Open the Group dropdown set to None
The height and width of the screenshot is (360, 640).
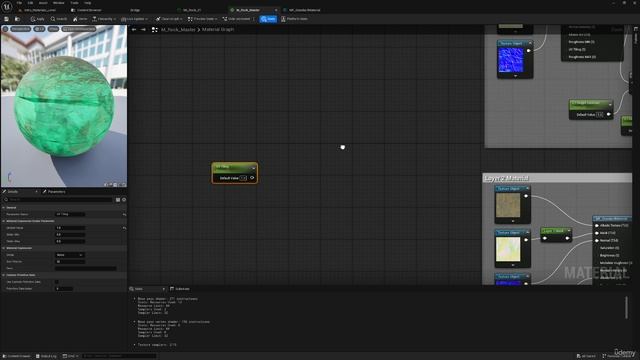(x=70, y=255)
